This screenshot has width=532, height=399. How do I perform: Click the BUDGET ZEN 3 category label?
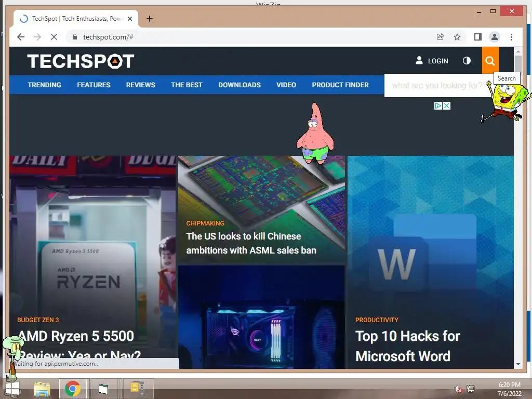coord(38,320)
